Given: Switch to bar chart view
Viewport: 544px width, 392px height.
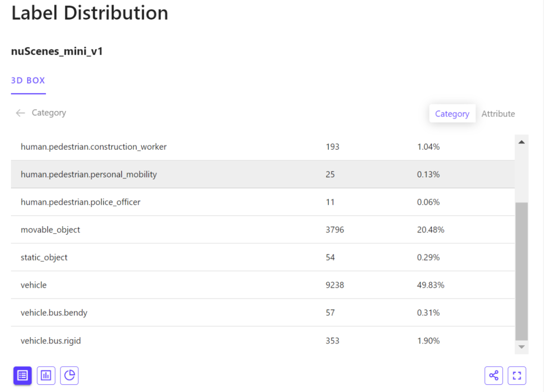Looking at the screenshot, I should (46, 375).
